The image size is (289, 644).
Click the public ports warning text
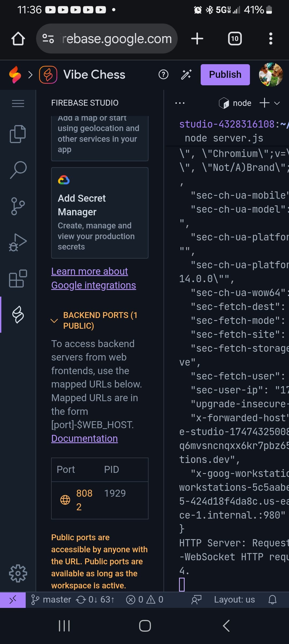[99, 561]
